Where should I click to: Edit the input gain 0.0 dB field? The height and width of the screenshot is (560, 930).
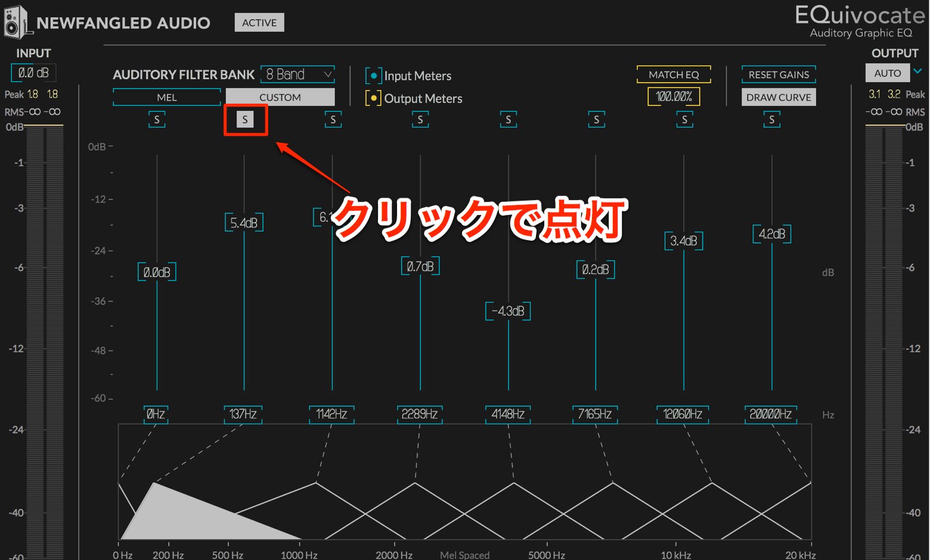tap(33, 73)
